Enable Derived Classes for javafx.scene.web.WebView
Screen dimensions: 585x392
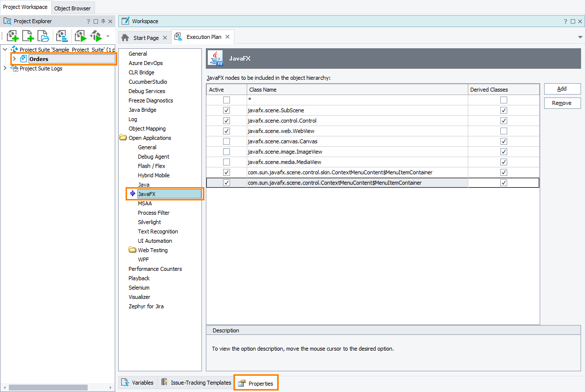click(503, 131)
